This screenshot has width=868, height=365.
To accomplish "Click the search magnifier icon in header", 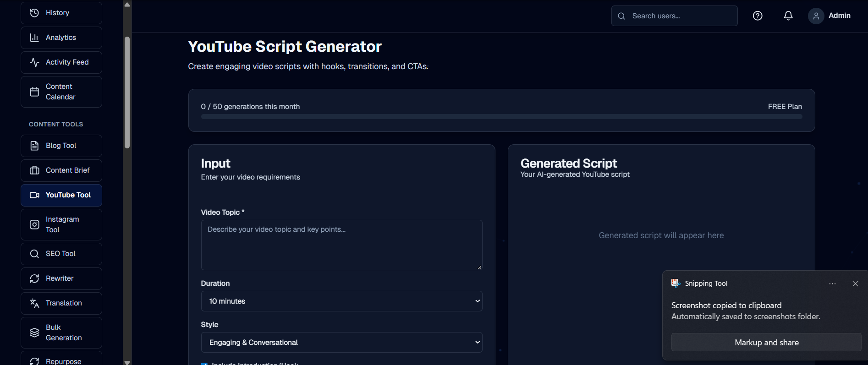I will (621, 16).
